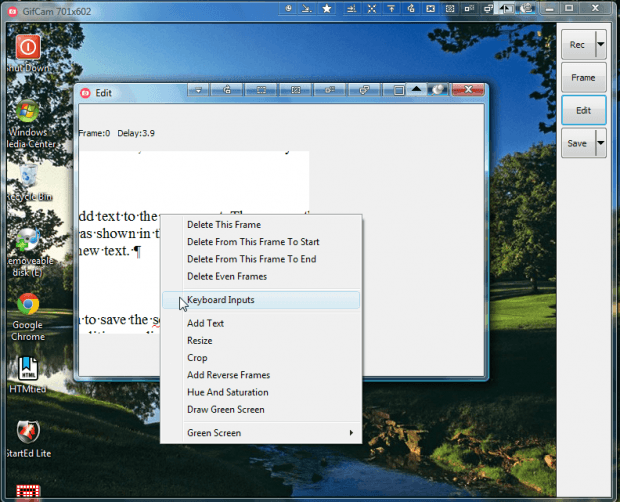Launch the StartEd Lite shortcut
This screenshot has width=620, height=502.
(28, 432)
